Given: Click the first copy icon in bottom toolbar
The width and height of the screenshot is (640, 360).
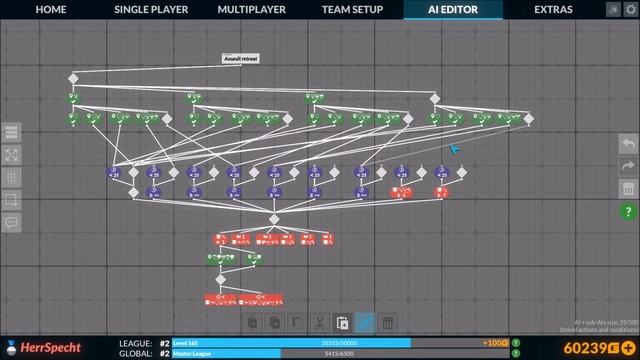Looking at the screenshot, I should [253, 323].
